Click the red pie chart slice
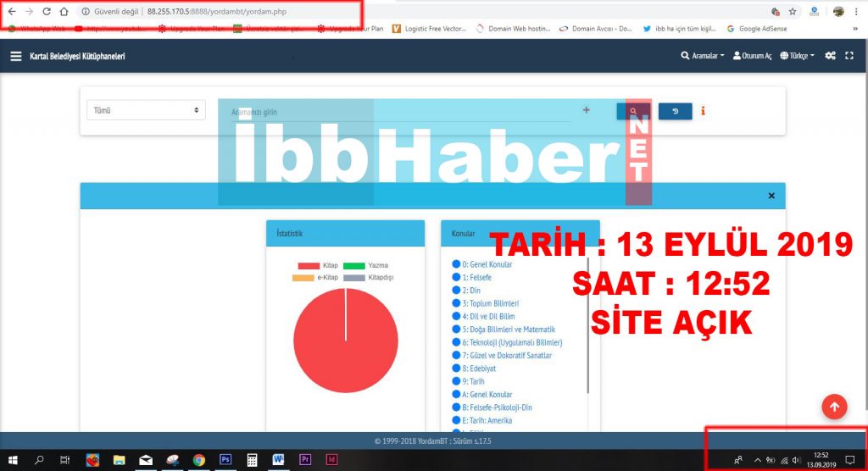The image size is (868, 471). point(346,341)
